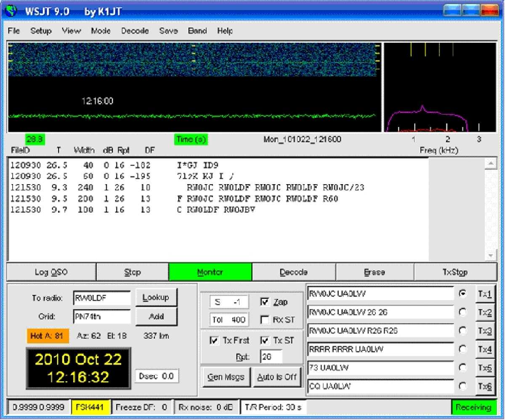Click the scroll up arrow of decode text

click(x=491, y=164)
